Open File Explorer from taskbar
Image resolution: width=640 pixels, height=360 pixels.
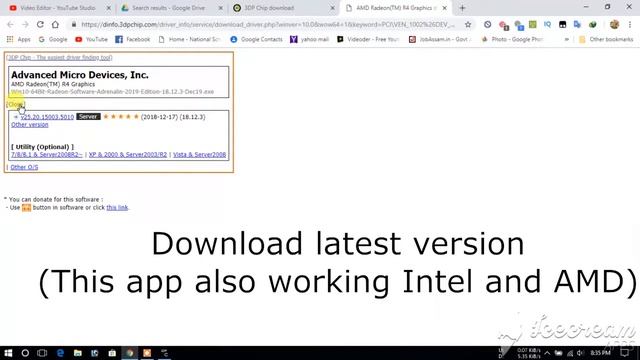[78, 353]
